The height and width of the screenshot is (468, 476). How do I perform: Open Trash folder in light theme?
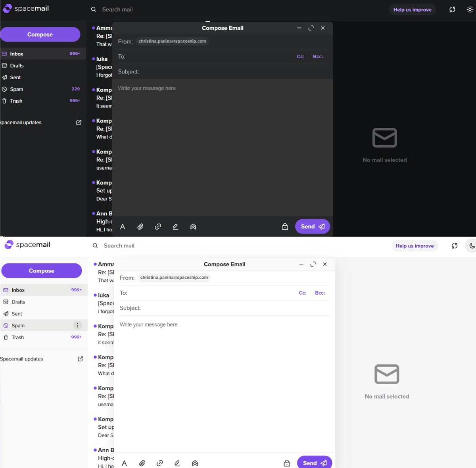[x=43, y=338]
